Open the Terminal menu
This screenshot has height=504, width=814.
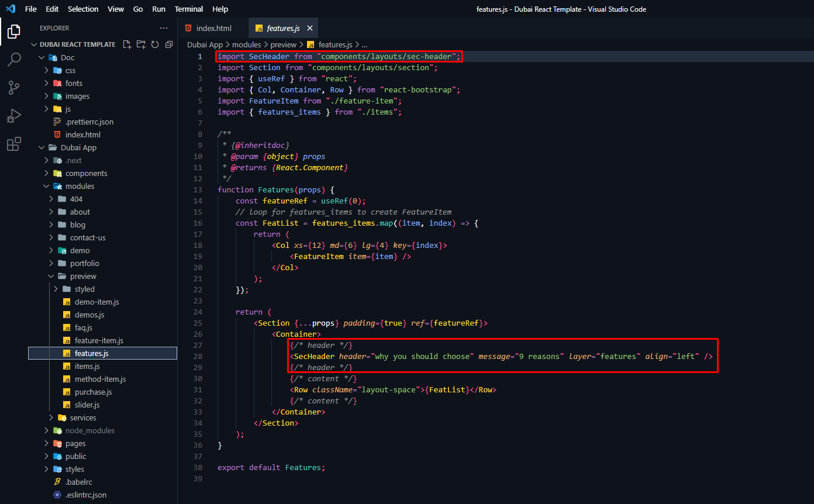(x=189, y=9)
